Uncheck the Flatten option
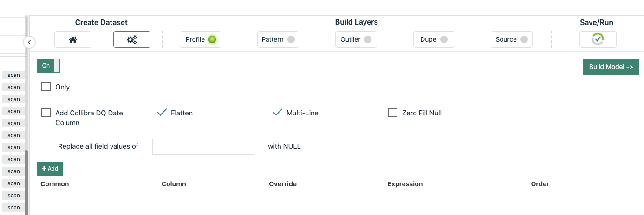 coord(162,113)
